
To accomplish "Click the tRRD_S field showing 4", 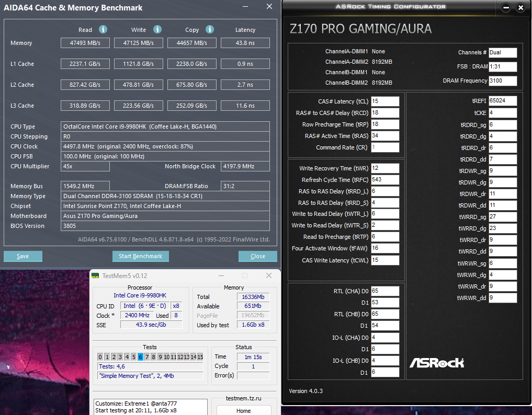I will pos(385,203).
